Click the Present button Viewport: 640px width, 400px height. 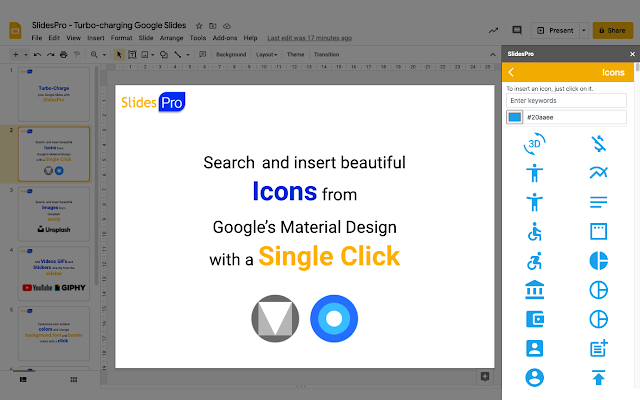tap(555, 30)
